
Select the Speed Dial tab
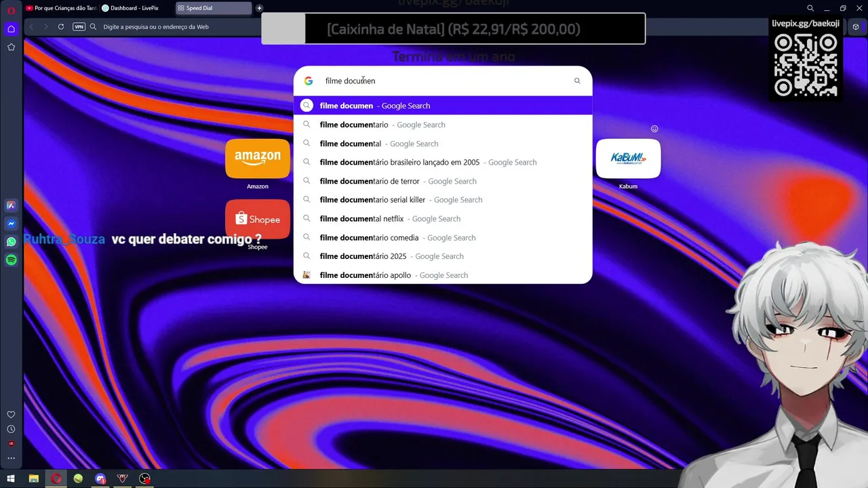(214, 8)
